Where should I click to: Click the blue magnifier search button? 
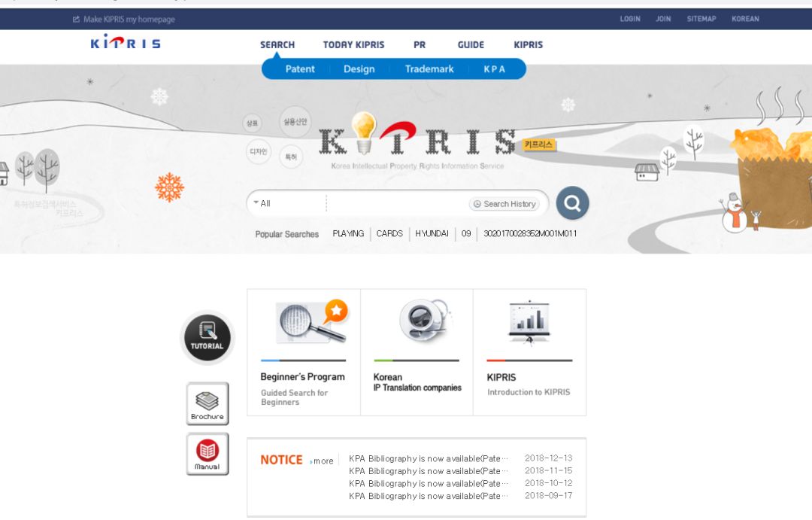pos(572,202)
